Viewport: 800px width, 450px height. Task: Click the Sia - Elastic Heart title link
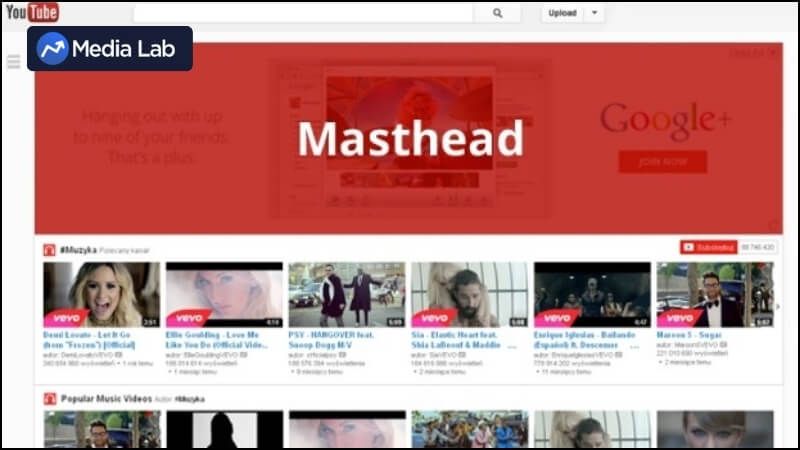456,340
